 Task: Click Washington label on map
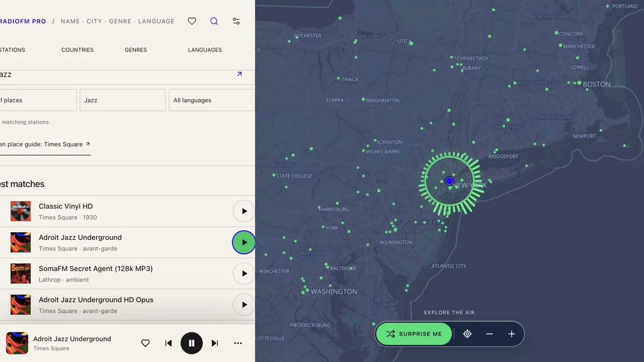(x=334, y=292)
